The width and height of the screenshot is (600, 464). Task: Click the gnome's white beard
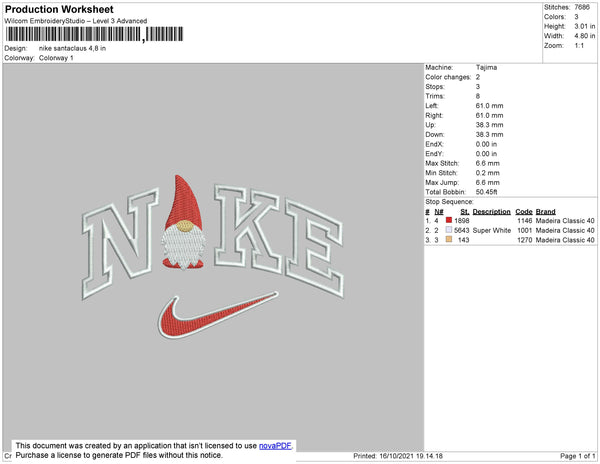click(184, 247)
